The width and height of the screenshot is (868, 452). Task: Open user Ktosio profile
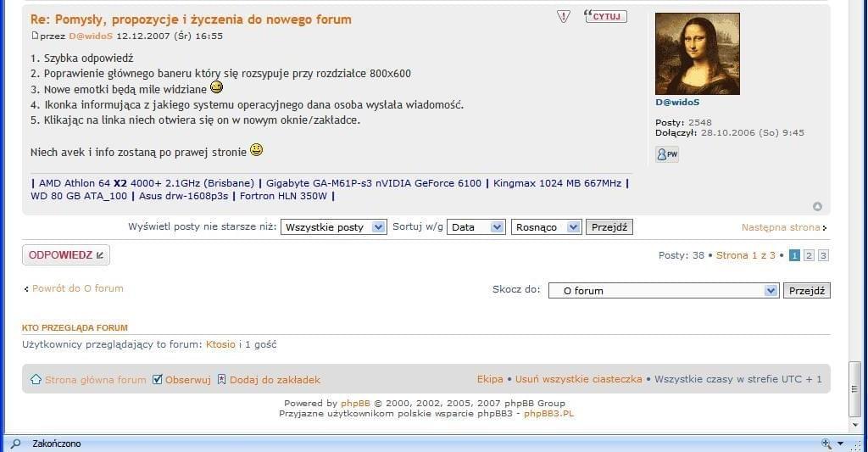[x=220, y=344]
